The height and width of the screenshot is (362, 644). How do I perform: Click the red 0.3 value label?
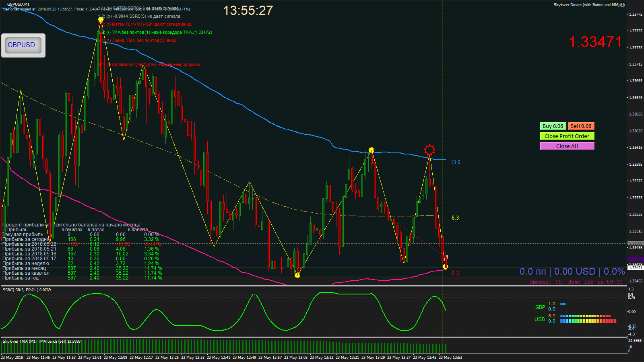(455, 273)
